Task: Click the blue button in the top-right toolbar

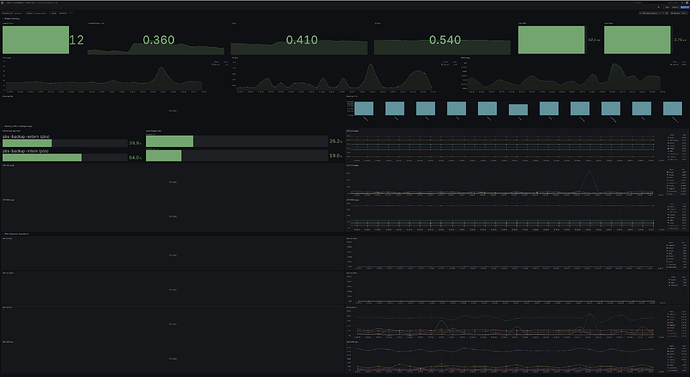Action: click(685, 7)
